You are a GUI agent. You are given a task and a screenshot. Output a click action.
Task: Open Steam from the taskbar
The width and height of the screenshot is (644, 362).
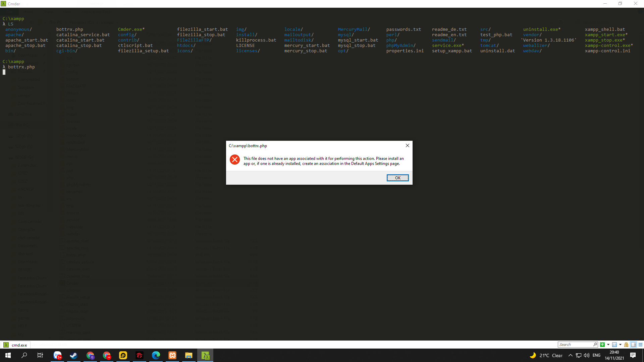tap(74, 355)
